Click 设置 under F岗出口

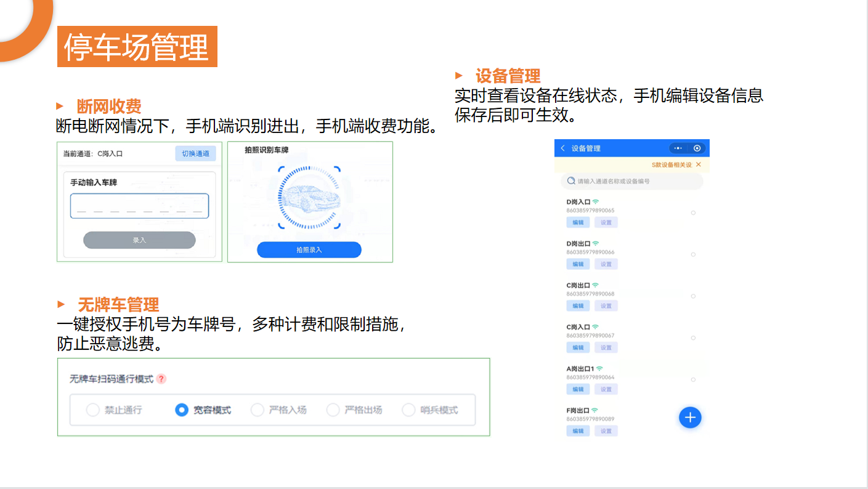pyautogui.click(x=606, y=431)
